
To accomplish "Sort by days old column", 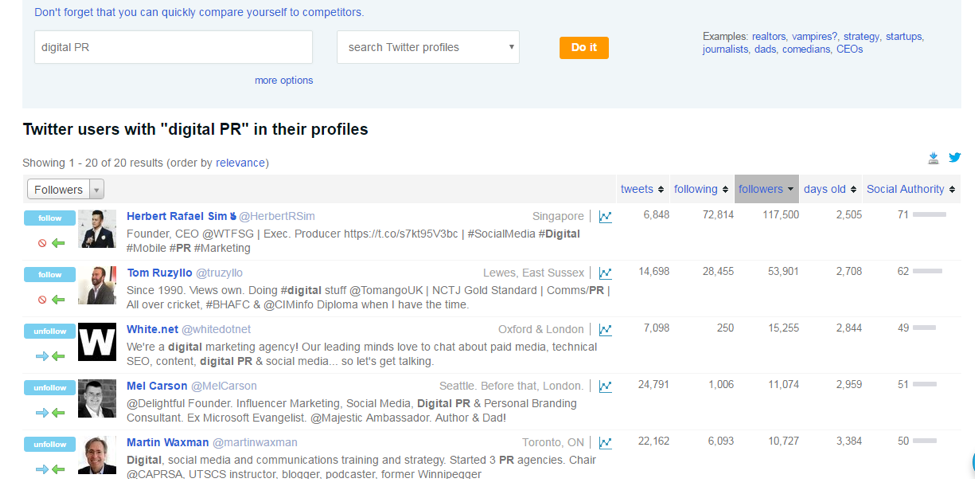I will pyautogui.click(x=830, y=189).
